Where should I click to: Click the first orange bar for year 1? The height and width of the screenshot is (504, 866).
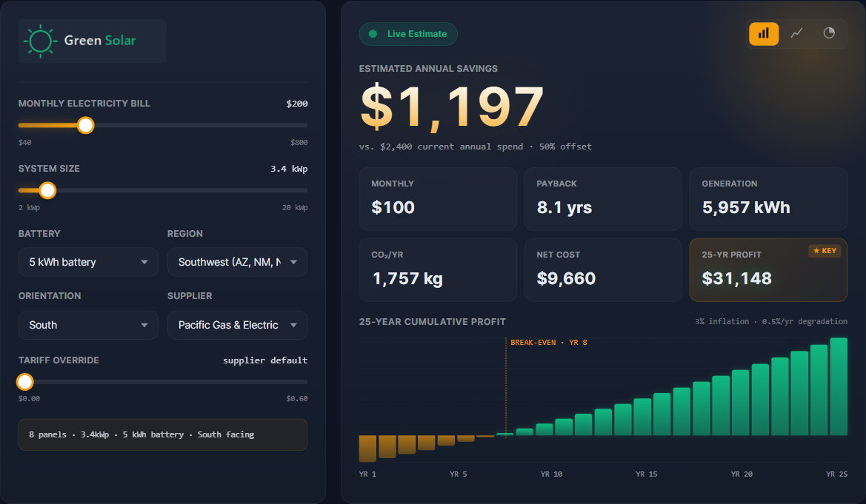(368, 448)
